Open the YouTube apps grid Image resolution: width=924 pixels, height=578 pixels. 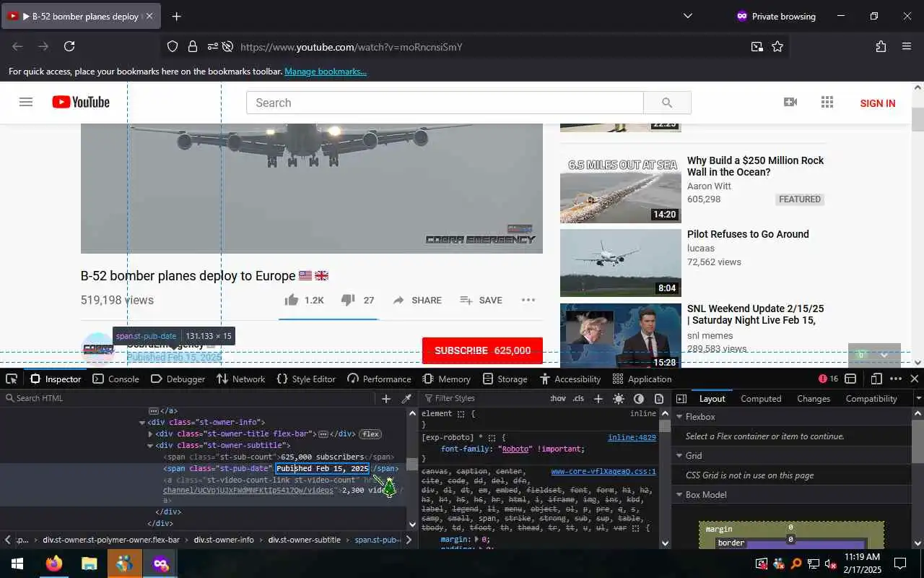click(x=827, y=103)
